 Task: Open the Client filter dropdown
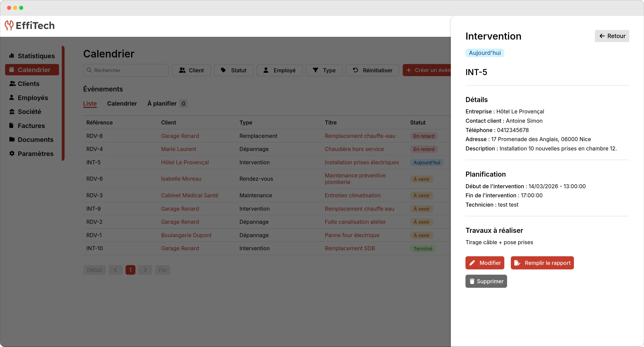point(191,70)
